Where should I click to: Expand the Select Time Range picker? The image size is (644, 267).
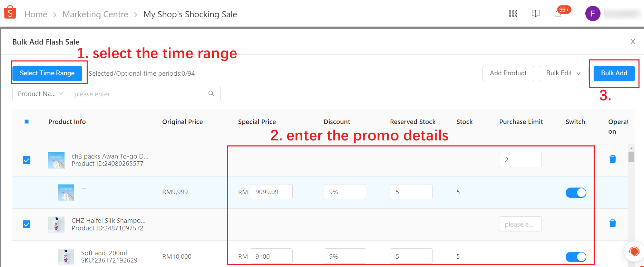[x=47, y=73]
